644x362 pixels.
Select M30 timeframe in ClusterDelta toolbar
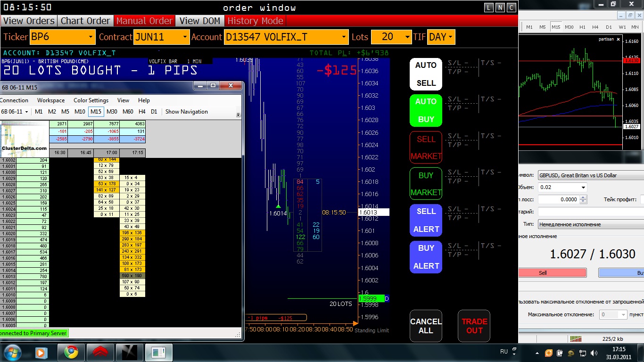112,112
